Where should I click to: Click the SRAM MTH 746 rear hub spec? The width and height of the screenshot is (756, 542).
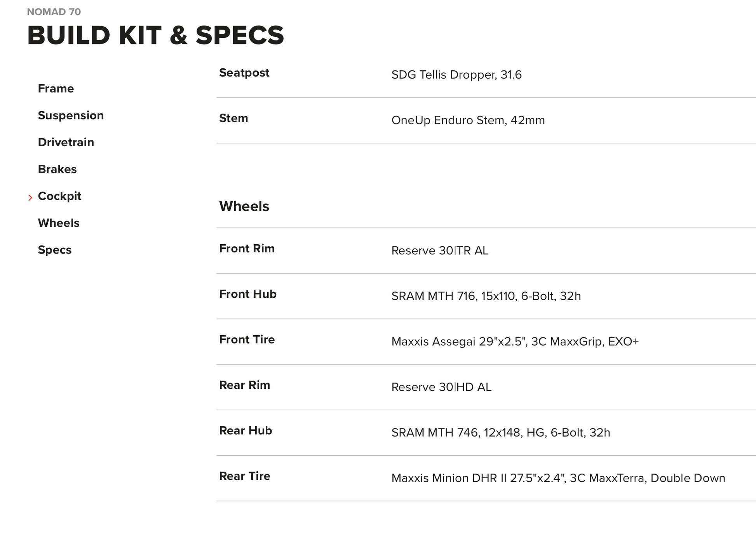(500, 432)
